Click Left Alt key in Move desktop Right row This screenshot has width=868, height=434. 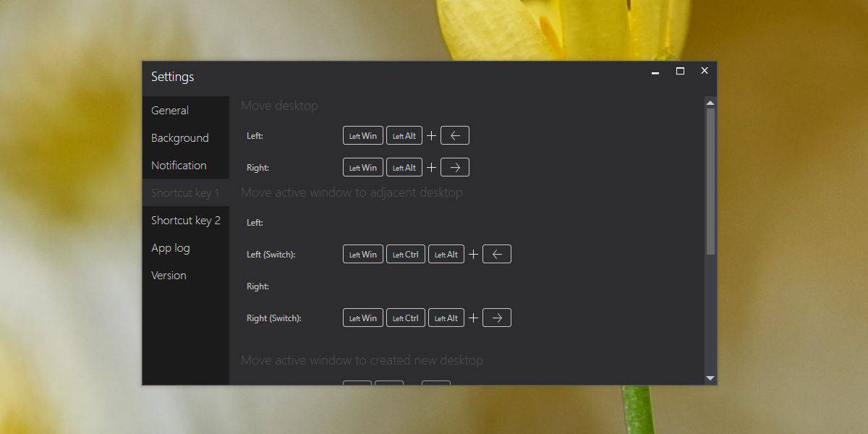(404, 167)
